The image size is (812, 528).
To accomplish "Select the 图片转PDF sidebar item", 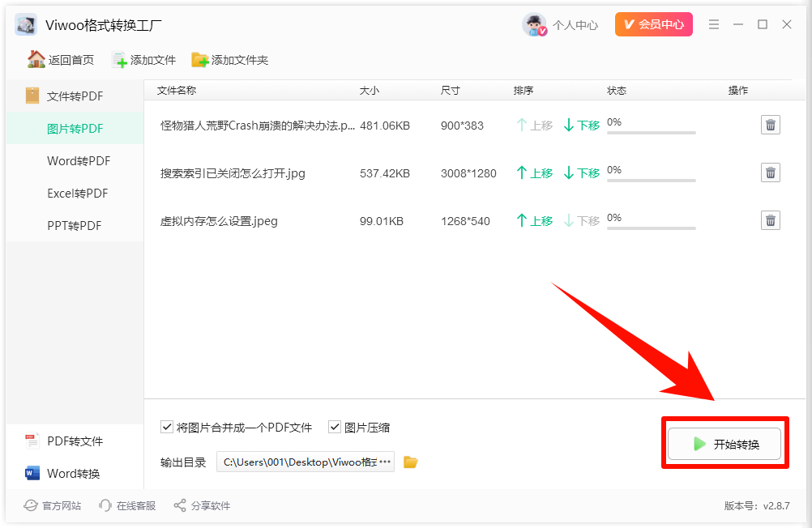I will 75,129.
